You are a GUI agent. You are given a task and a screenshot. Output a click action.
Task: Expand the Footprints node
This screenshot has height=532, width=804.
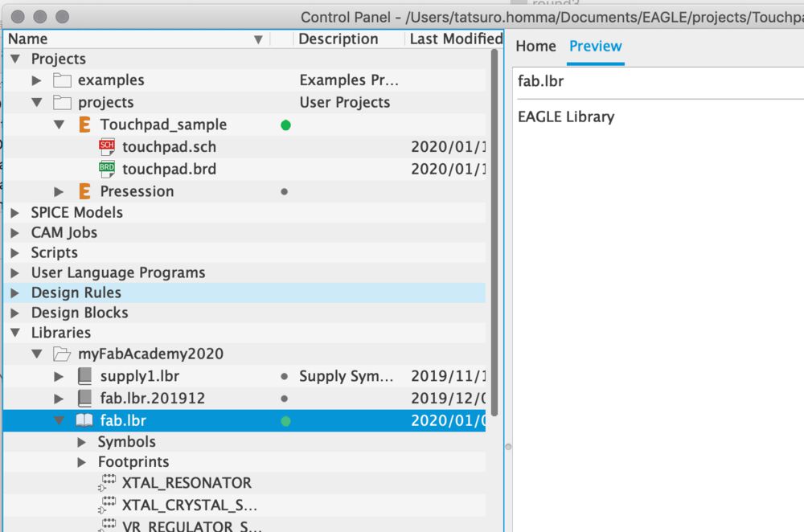(81, 462)
